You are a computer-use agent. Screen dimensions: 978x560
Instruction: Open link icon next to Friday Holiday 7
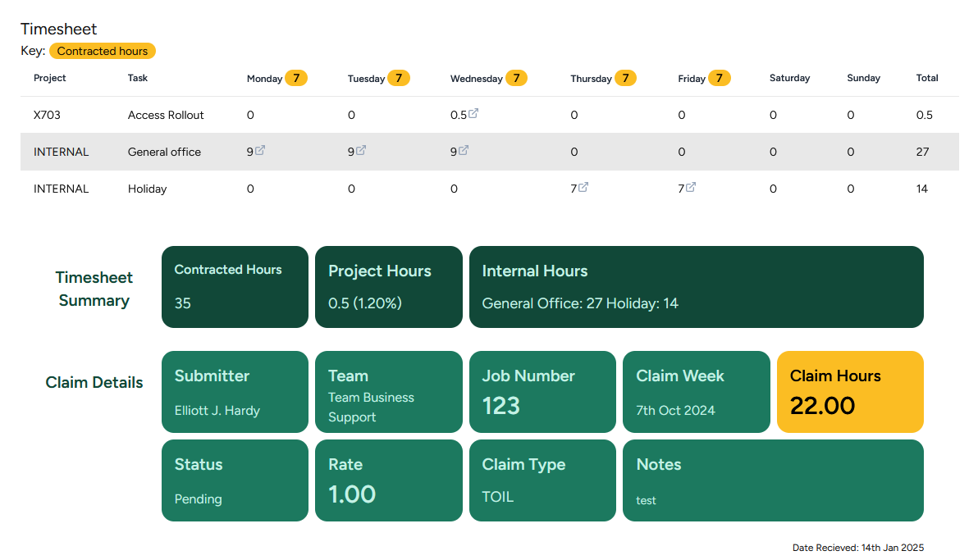pyautogui.click(x=691, y=186)
